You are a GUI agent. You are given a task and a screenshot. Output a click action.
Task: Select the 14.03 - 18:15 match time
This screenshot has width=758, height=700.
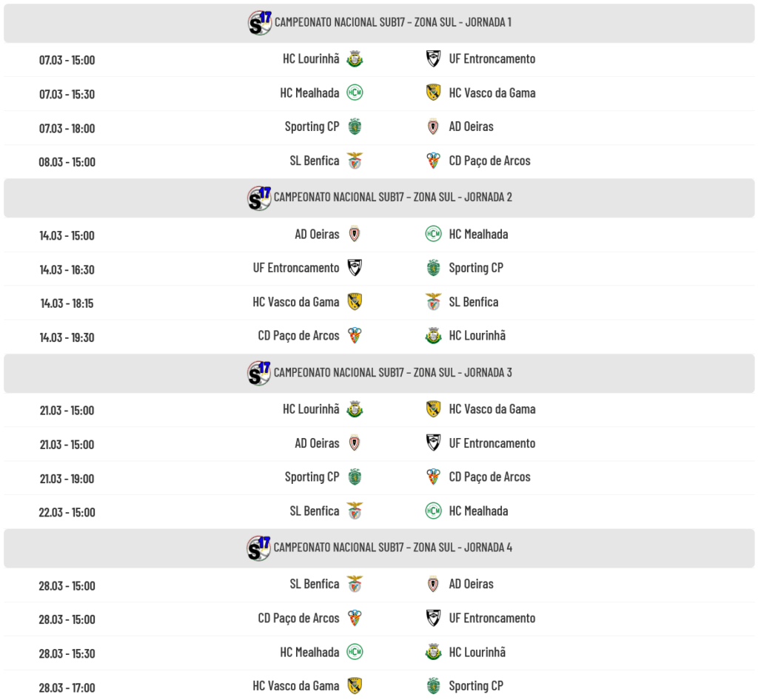67,303
